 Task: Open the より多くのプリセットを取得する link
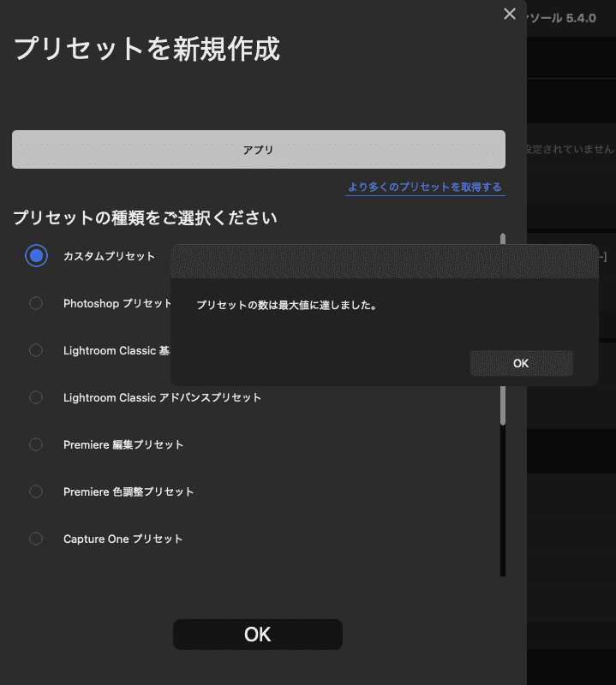pyautogui.click(x=424, y=187)
